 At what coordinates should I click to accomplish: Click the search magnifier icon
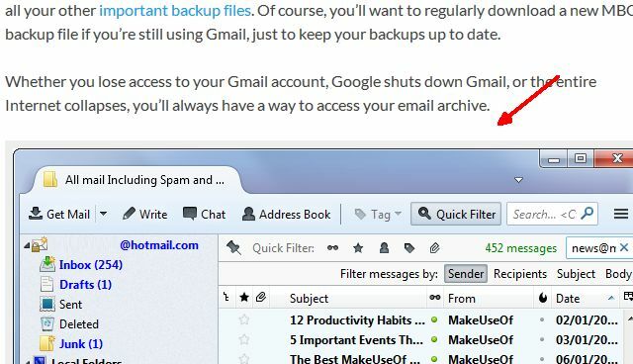588,213
